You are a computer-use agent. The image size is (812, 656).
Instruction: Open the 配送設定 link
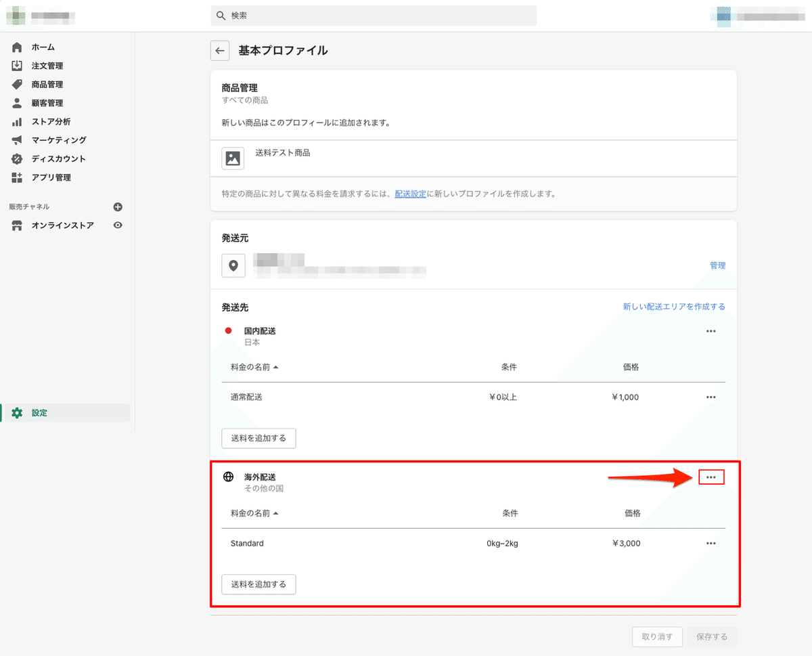coord(411,194)
